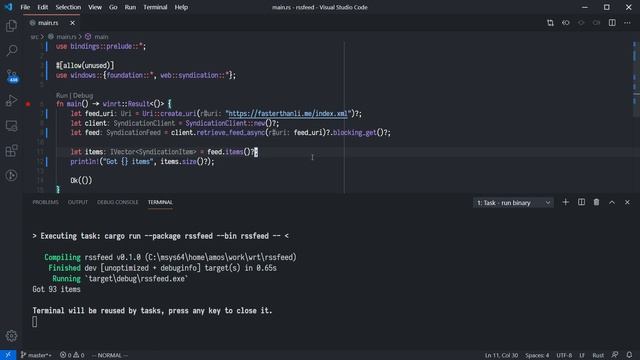This screenshot has height=360, width=640.
Task: Open the Run menu
Action: coord(130,7)
